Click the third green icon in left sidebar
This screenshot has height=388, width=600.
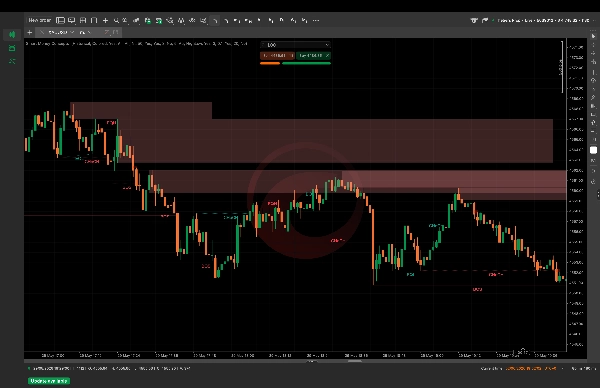(x=12, y=61)
